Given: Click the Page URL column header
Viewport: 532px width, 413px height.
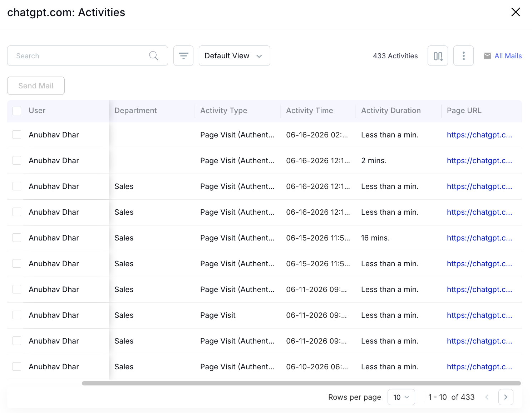Looking at the screenshot, I should [x=464, y=111].
